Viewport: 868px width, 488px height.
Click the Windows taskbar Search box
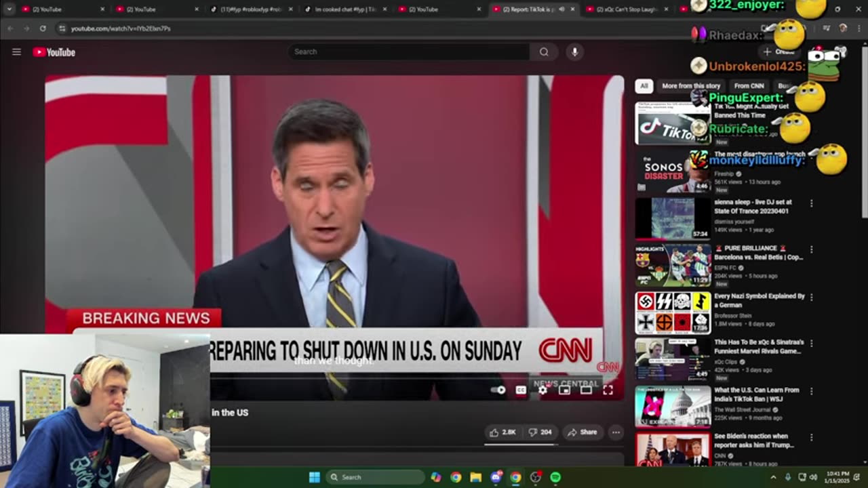[x=374, y=477]
